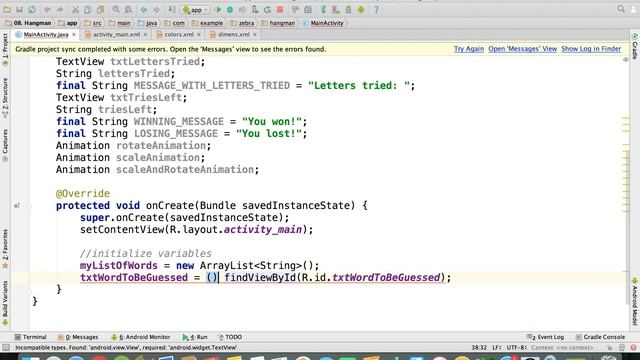Click the Undo arrow icon
This screenshot has height=360, width=640.
47,9
